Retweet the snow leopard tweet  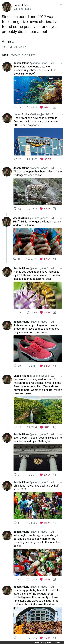click(x=28, y=208)
